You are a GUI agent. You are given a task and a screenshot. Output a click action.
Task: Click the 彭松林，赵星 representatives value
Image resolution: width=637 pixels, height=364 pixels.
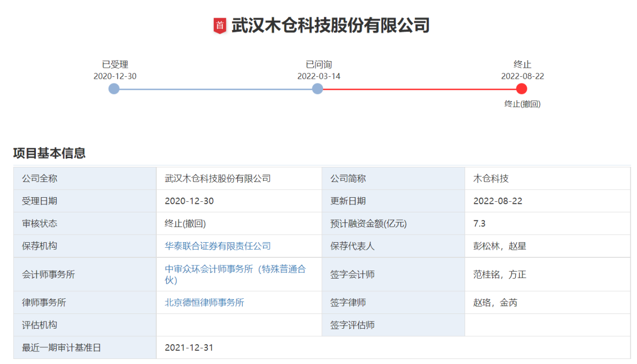click(500, 246)
